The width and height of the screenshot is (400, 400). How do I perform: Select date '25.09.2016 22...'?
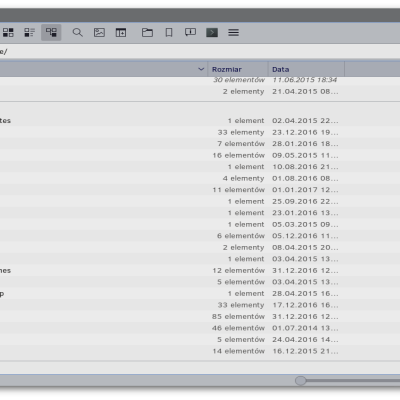coord(305,201)
